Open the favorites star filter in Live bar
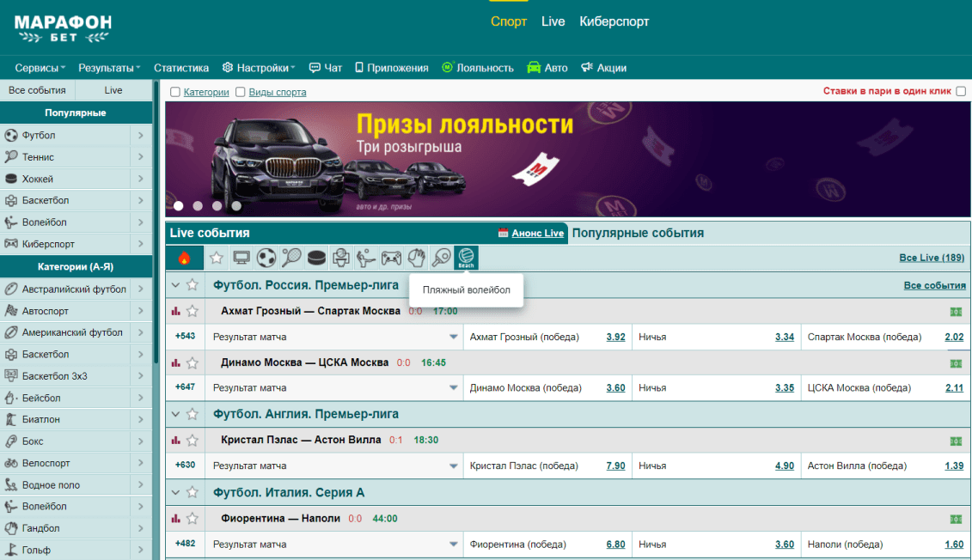 pyautogui.click(x=217, y=258)
